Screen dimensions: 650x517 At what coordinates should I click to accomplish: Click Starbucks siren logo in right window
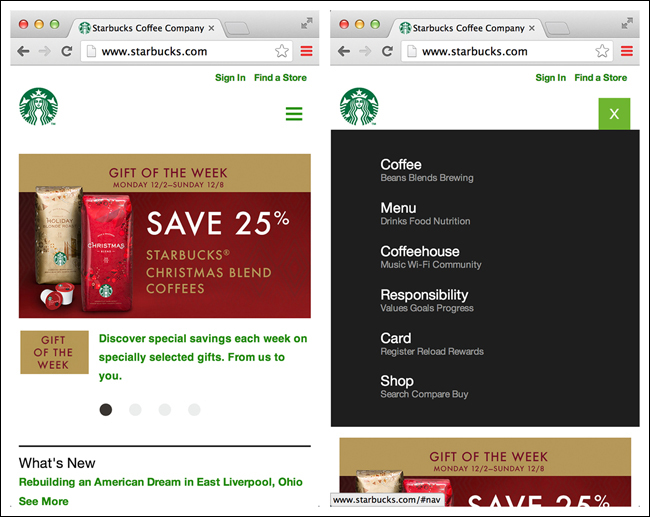359,107
